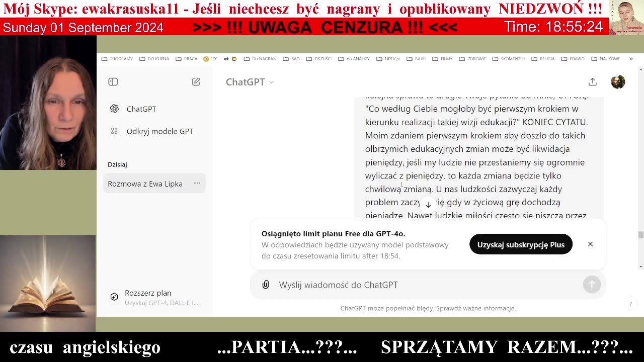The height and width of the screenshot is (362, 644).
Task: Click the ChatGPT logo icon in sidebar
Action: pyautogui.click(x=114, y=109)
